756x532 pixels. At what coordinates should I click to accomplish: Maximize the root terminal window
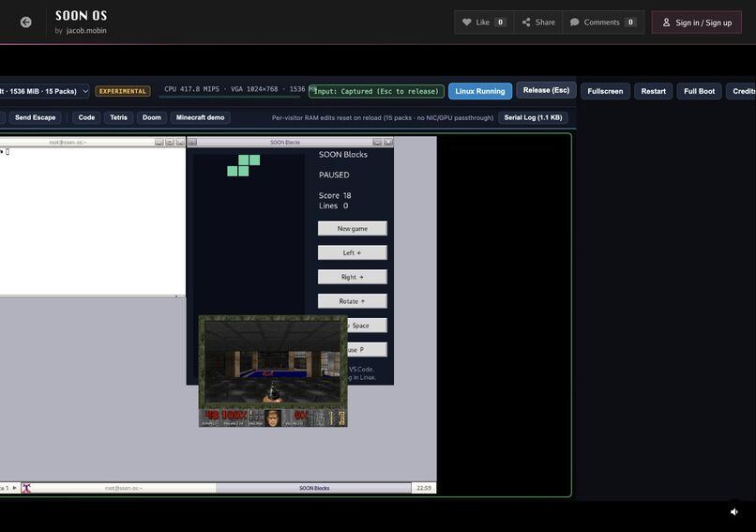(x=170, y=143)
